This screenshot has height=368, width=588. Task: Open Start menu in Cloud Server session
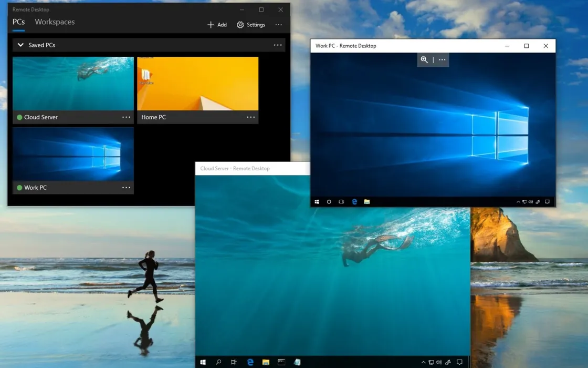(x=203, y=362)
